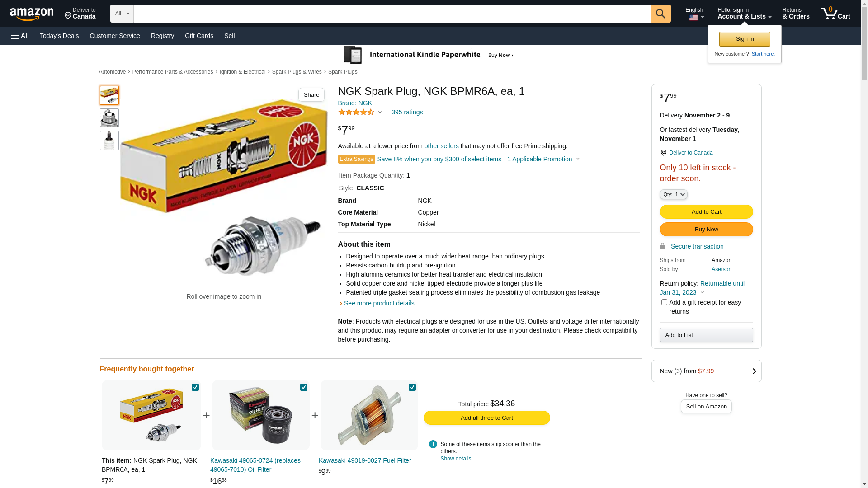Click the search magnifier button
868x488 pixels.
coord(660,14)
